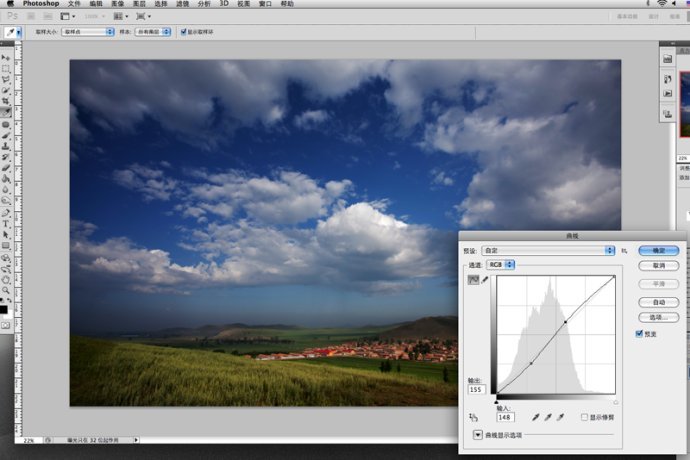Click the black foreground color swatch

(5, 309)
